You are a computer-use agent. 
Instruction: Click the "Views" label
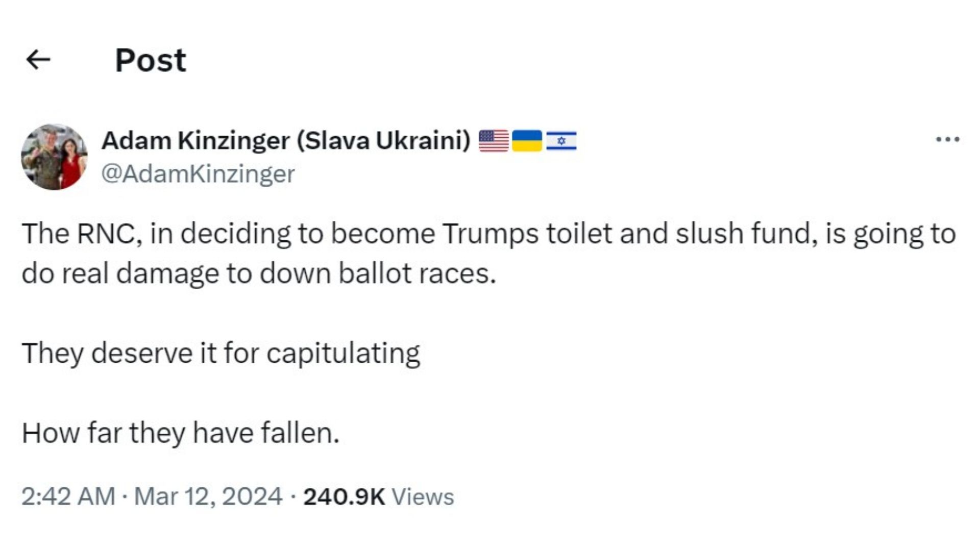tap(423, 497)
